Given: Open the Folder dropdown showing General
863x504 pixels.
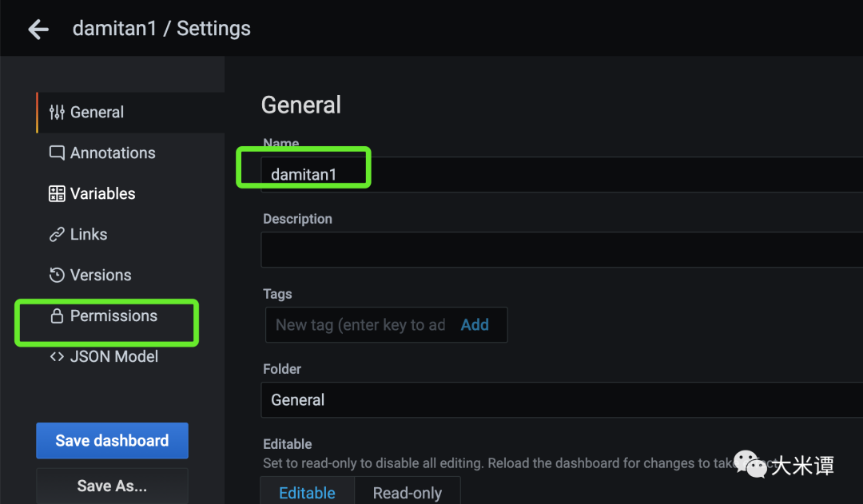Looking at the screenshot, I should pyautogui.click(x=559, y=399).
